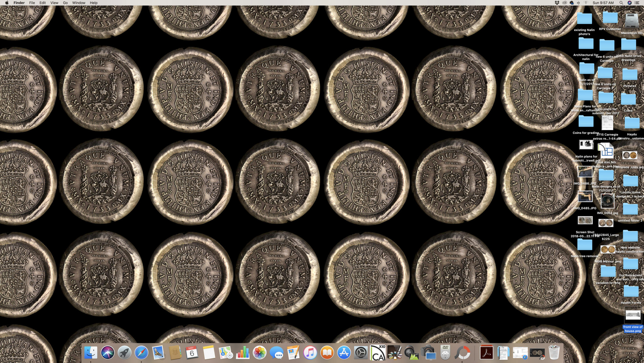Viewport: 644px width, 363px height.
Task: Select untitled folder 2
Action: [630, 209]
